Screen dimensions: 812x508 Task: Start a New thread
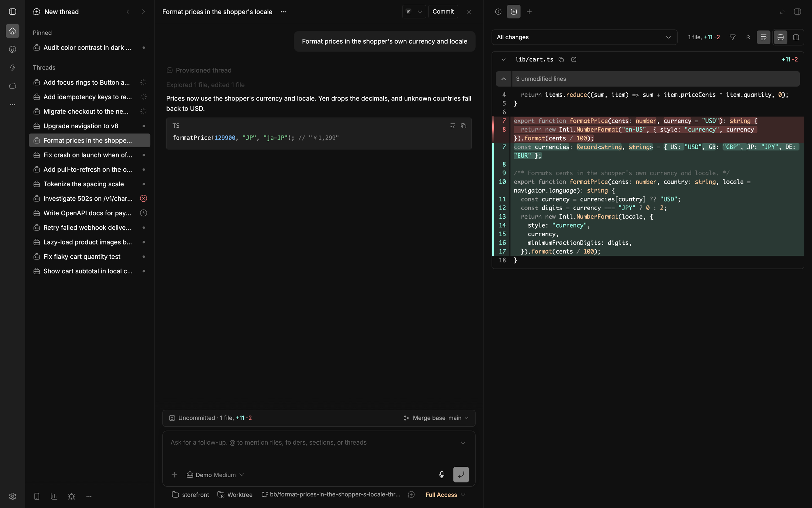coord(56,12)
